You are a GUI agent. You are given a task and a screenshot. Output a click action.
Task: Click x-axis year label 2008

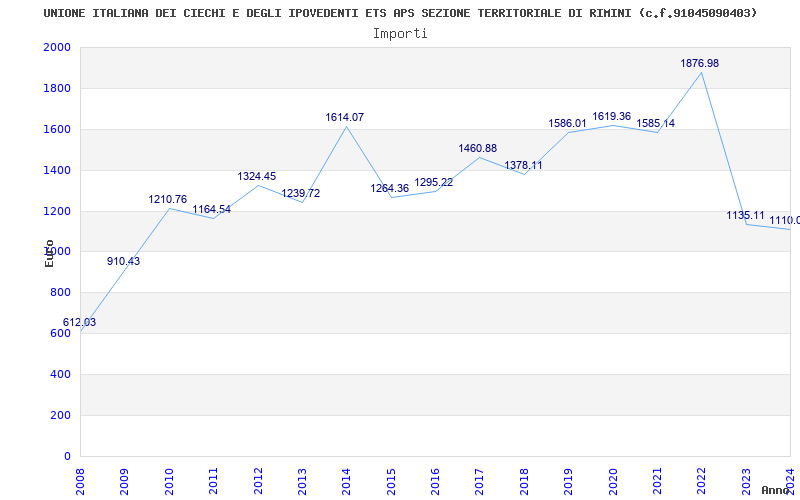80,481
